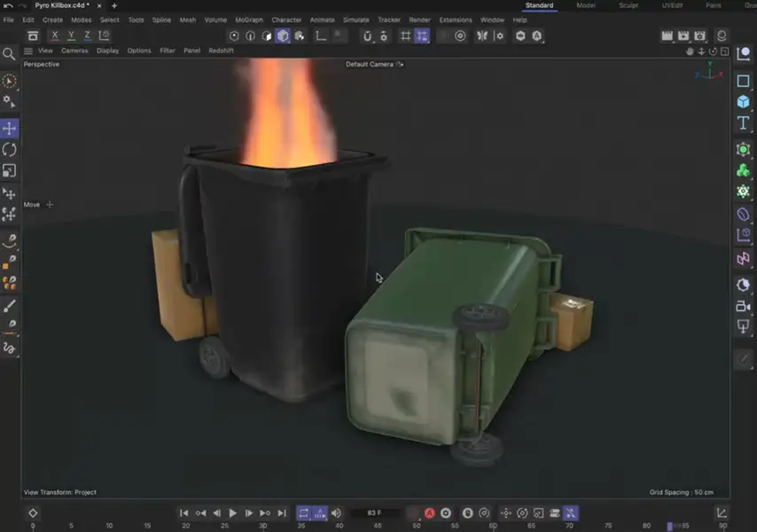
Task: Create a Camera object from the right palette
Action: (x=744, y=307)
